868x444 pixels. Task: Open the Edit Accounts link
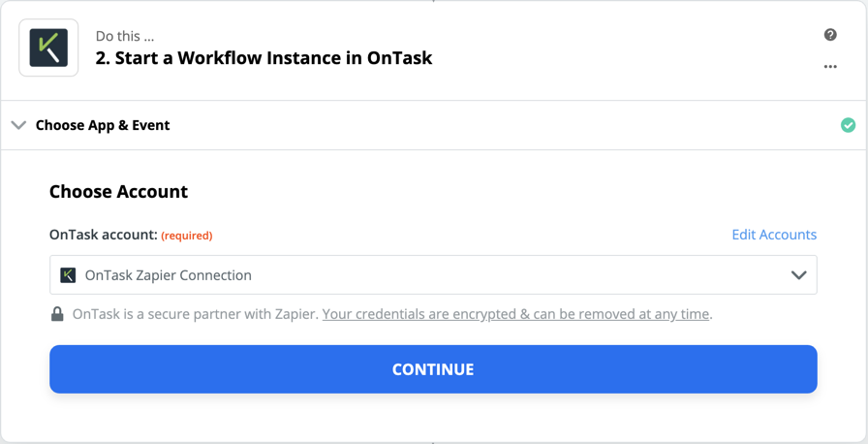(774, 235)
